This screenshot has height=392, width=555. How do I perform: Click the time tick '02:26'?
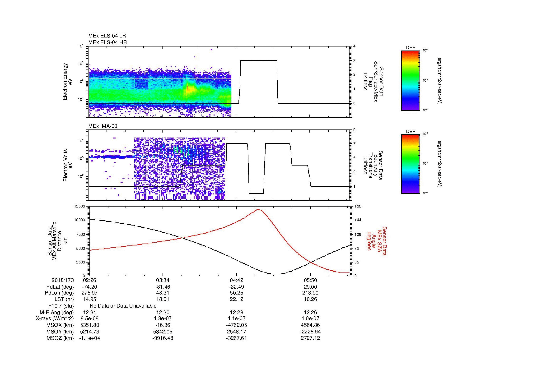(90, 280)
